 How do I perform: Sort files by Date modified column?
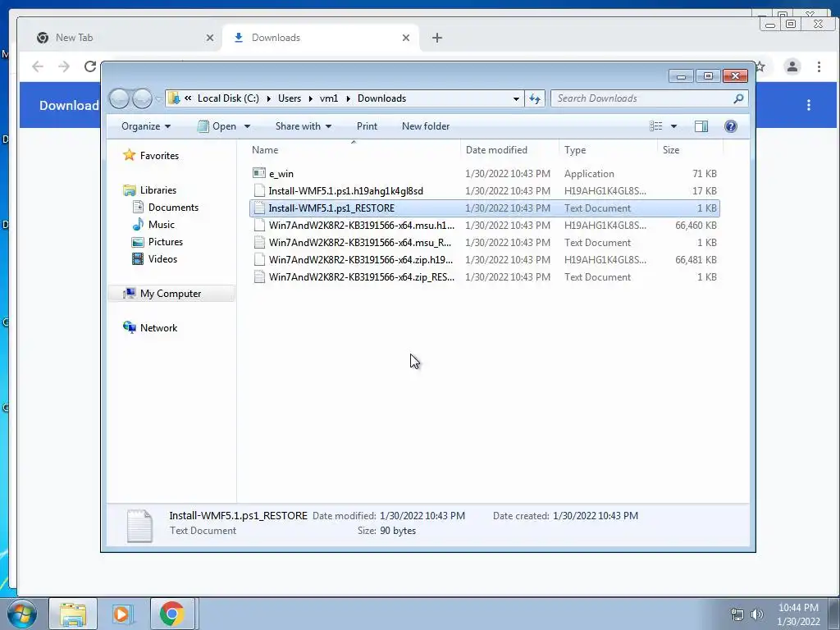click(509, 150)
